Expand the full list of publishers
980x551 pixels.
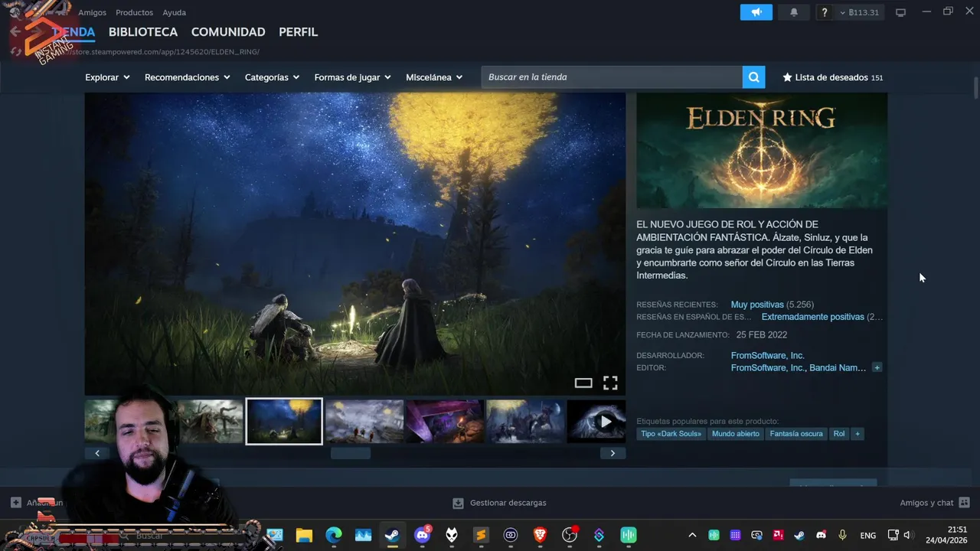point(877,367)
